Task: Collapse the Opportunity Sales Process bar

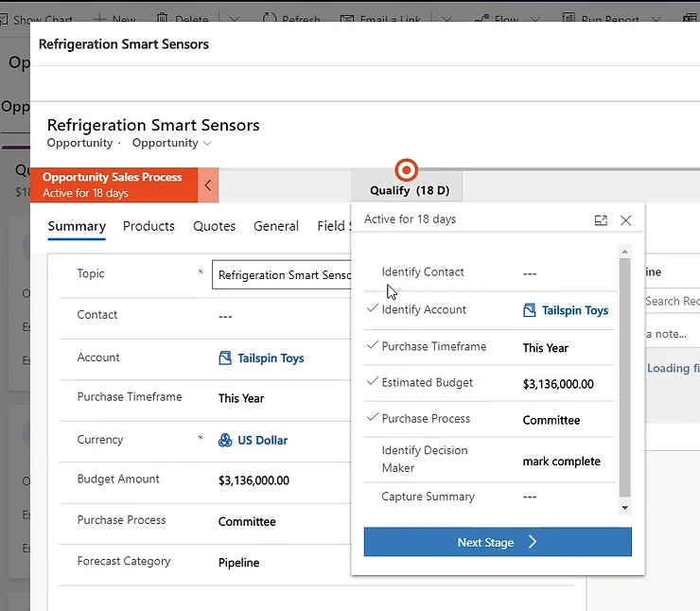Action: 208,185
